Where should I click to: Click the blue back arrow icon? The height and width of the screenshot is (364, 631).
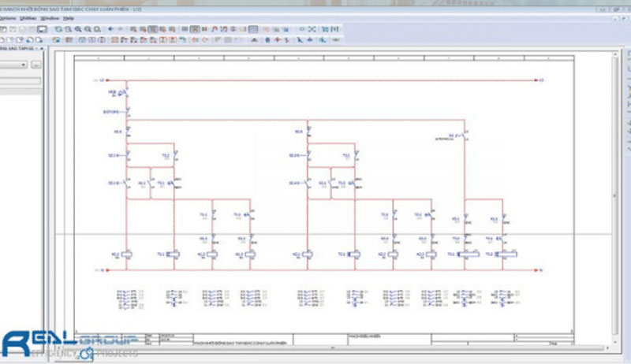[110, 29]
